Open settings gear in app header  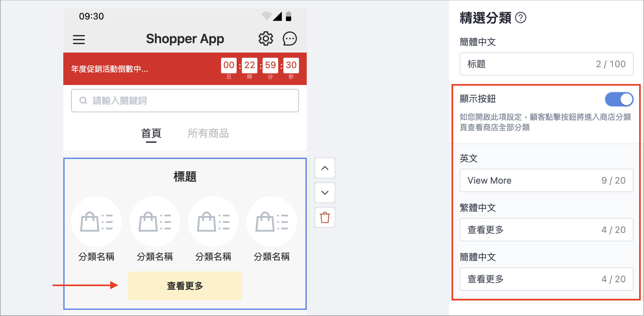tap(266, 39)
